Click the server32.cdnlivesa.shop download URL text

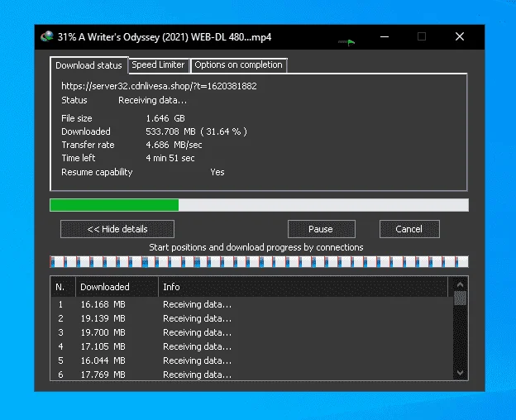159,86
